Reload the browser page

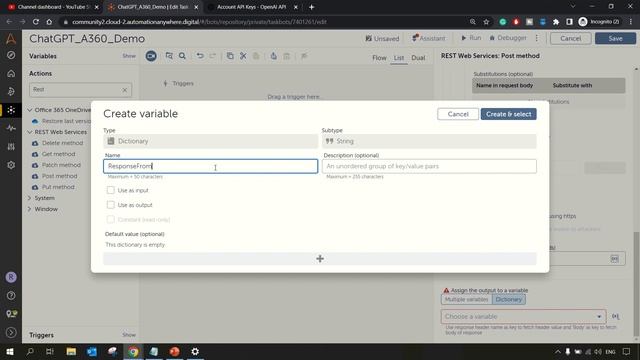pyautogui.click(x=36, y=22)
